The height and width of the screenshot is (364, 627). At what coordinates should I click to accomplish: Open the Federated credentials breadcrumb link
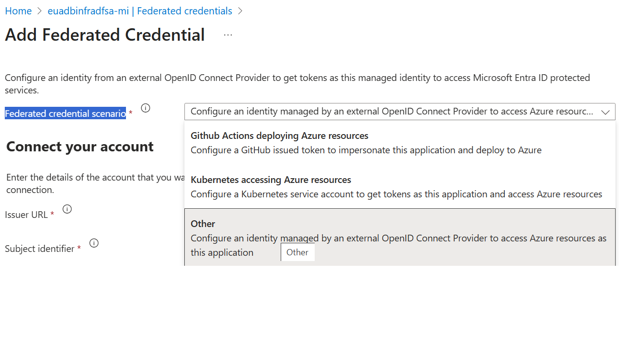184,11
